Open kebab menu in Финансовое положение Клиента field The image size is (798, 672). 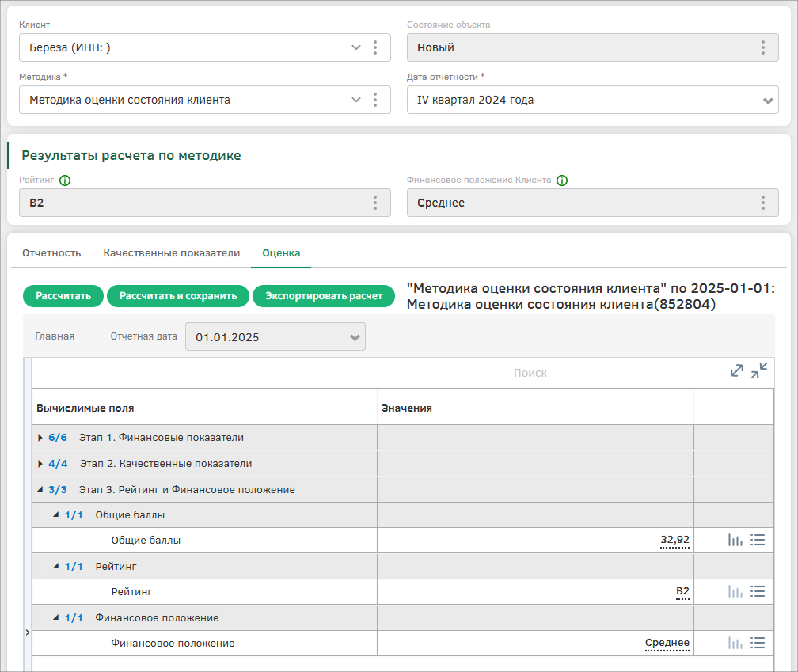click(x=763, y=203)
